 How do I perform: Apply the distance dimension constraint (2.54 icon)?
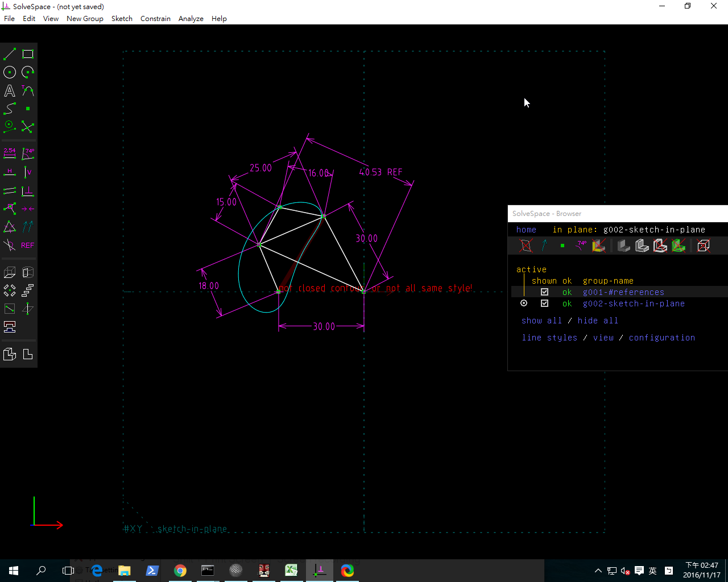point(10,153)
